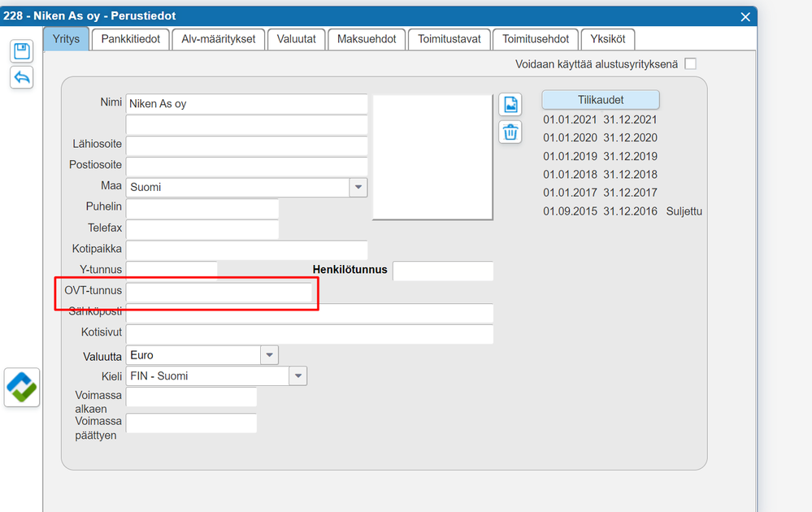The width and height of the screenshot is (812, 512).
Task: Switch to the Pankkitiedot tab
Action: 131,39
